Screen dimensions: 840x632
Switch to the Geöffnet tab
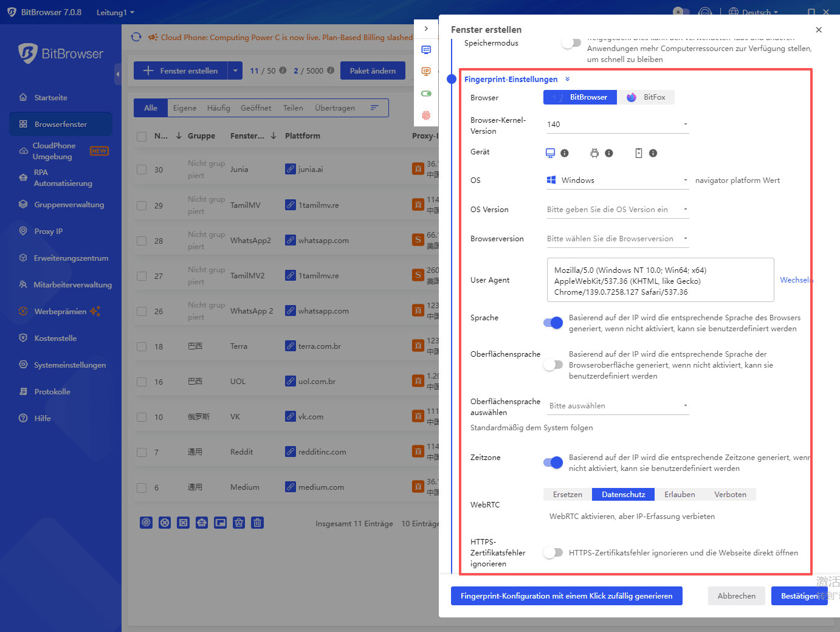click(256, 108)
